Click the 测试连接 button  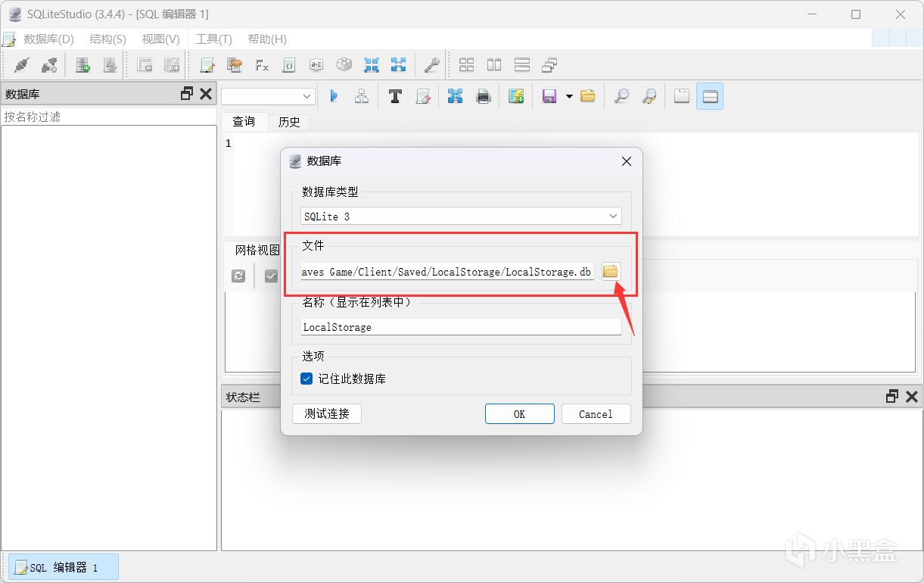coord(327,413)
